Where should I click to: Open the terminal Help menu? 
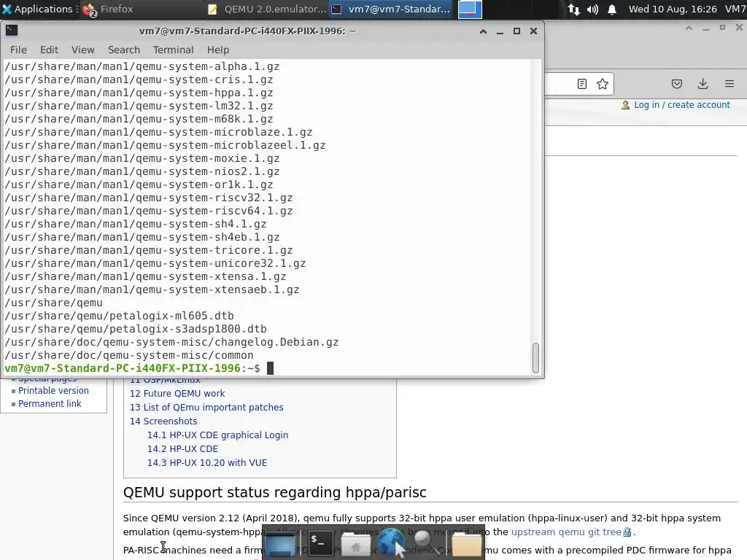pos(217,50)
